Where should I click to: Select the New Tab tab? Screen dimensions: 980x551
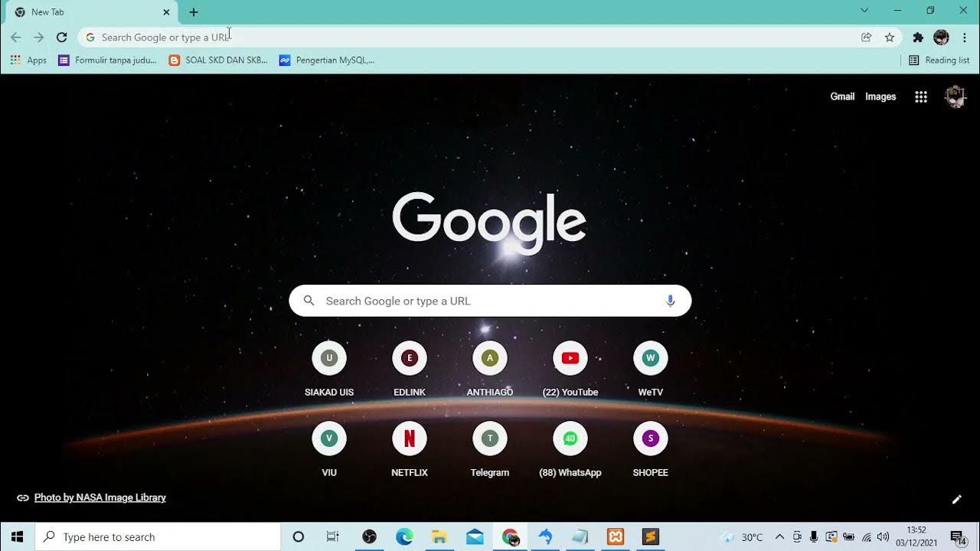(x=90, y=12)
